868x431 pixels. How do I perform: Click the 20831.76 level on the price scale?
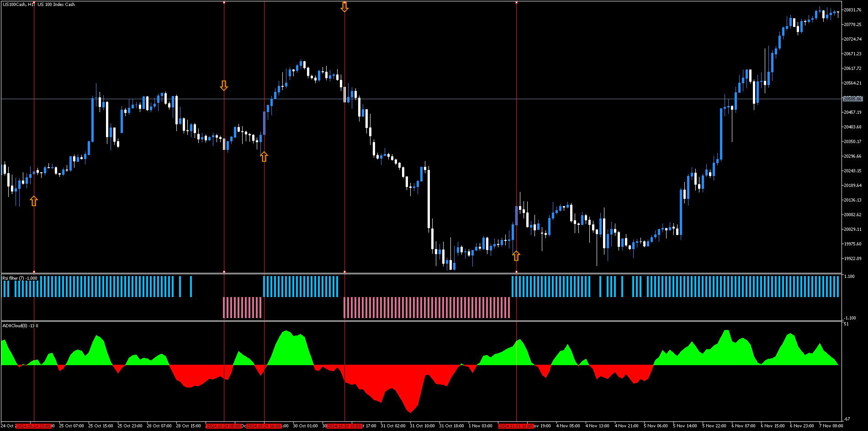click(852, 10)
